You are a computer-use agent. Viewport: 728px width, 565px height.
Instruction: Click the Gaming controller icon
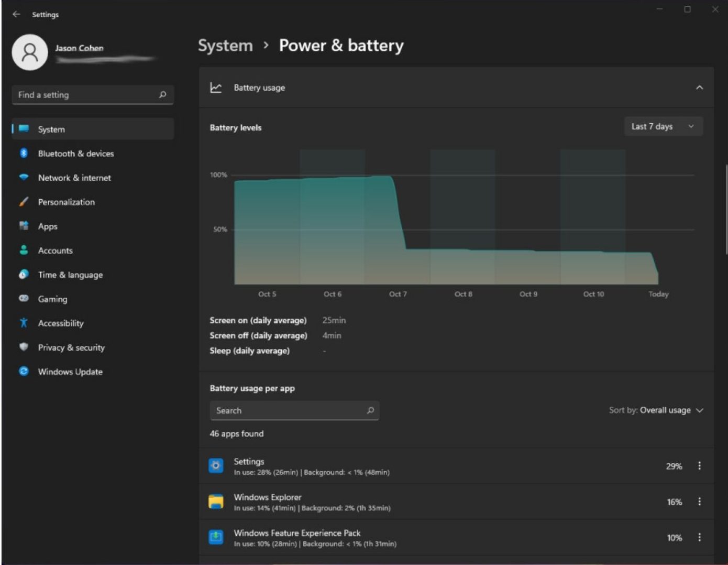pyautogui.click(x=24, y=298)
